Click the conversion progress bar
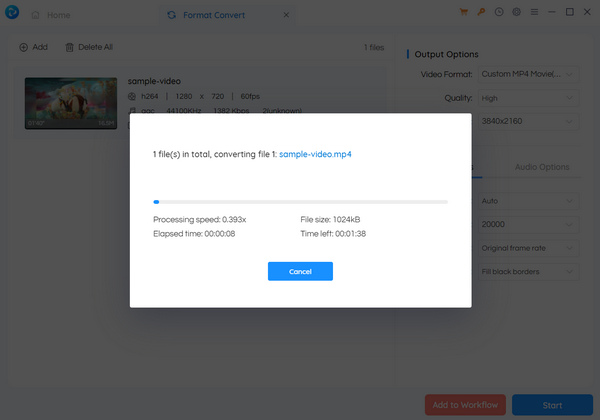Image resolution: width=600 pixels, height=420 pixels. click(x=300, y=202)
